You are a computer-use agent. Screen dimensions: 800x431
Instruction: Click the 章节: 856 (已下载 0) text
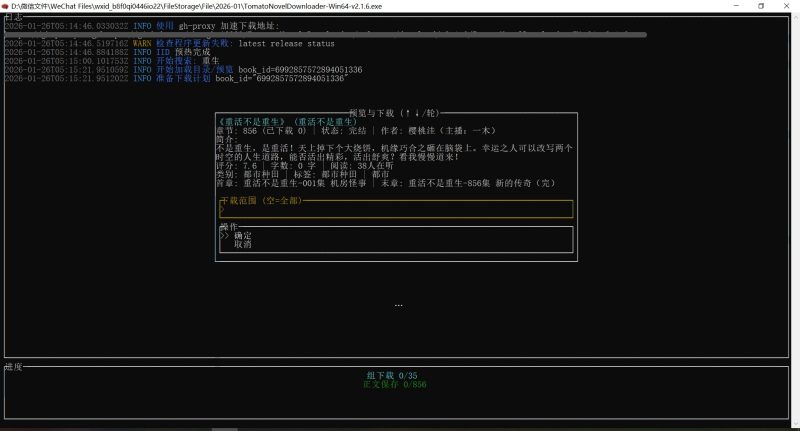(261, 131)
